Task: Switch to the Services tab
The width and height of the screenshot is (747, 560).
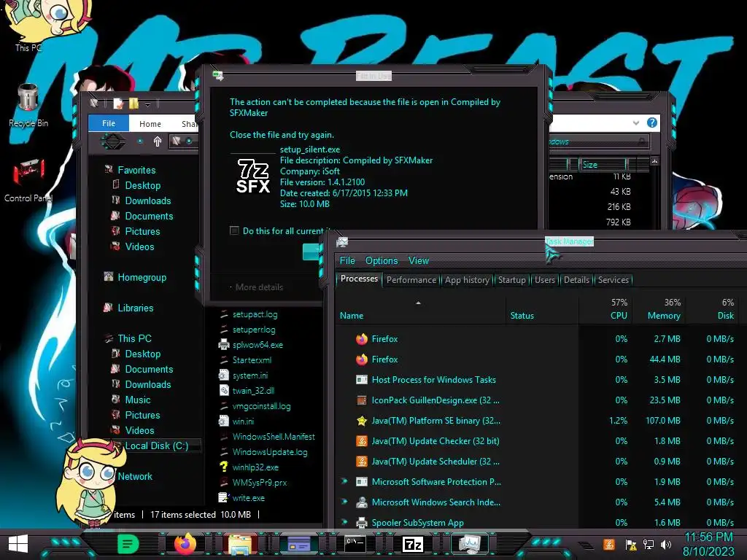Action: (613, 280)
